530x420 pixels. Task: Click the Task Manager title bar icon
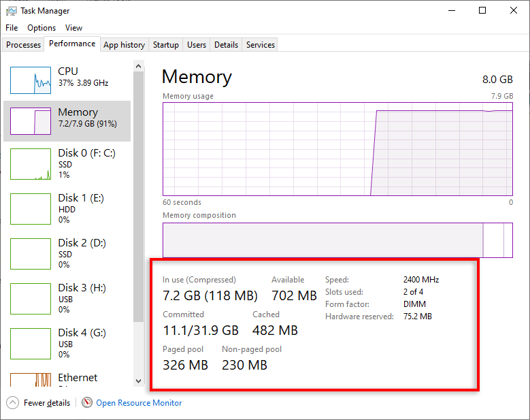12,11
